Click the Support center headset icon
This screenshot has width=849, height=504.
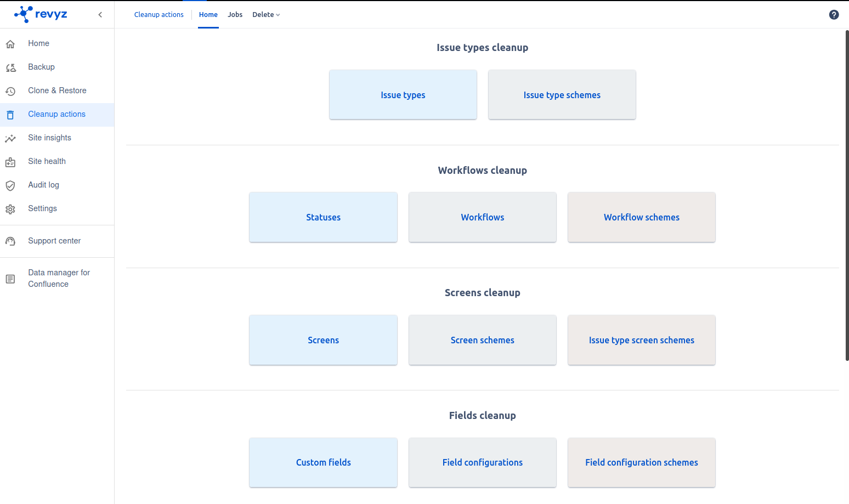[10, 241]
